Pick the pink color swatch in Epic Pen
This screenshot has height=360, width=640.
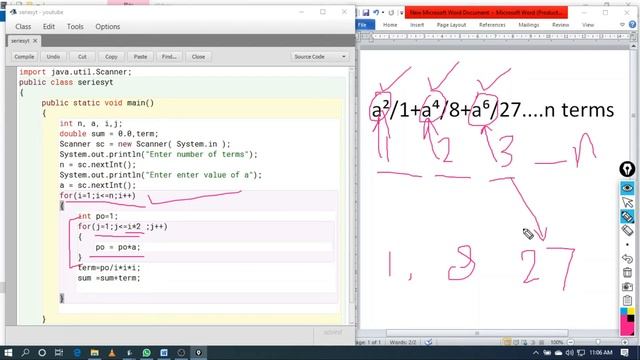[626, 327]
